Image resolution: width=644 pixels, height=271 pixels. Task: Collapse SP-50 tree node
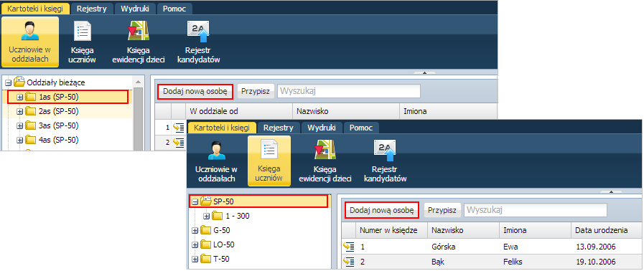coord(195,201)
